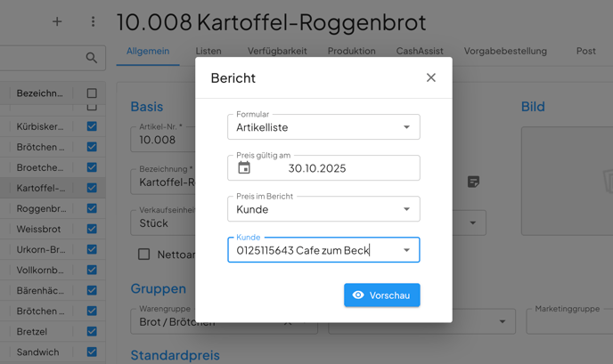This screenshot has width=613, height=364.
Task: Close the Bericht dialog
Action: (x=430, y=77)
